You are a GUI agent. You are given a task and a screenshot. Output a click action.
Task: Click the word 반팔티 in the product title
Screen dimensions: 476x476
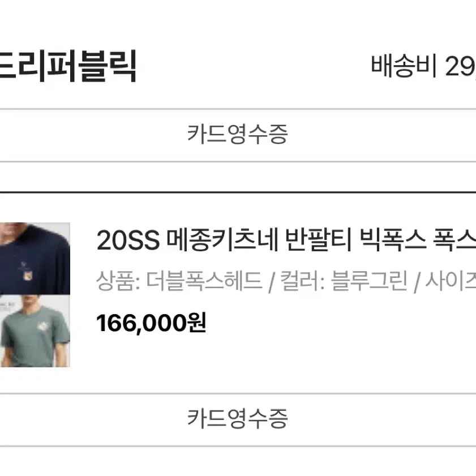tap(319, 241)
